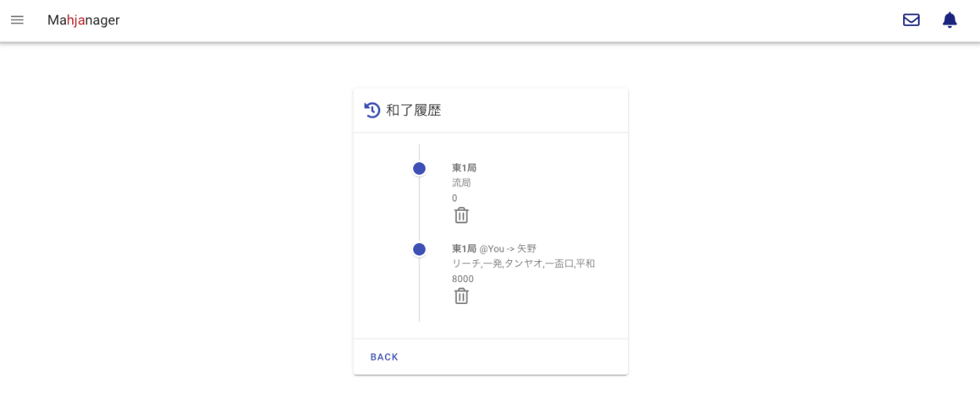Click the score value 0
This screenshot has height=413, width=980.
pos(455,198)
